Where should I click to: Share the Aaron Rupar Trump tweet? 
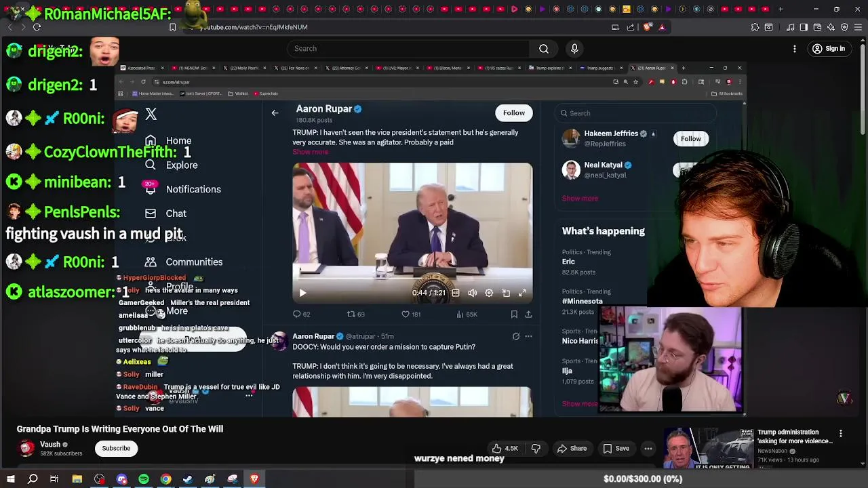tap(528, 314)
